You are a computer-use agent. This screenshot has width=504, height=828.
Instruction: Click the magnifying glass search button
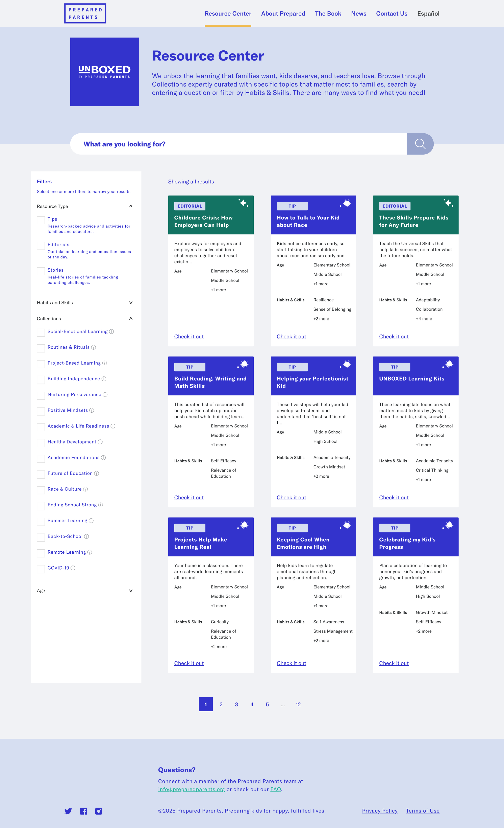420,144
